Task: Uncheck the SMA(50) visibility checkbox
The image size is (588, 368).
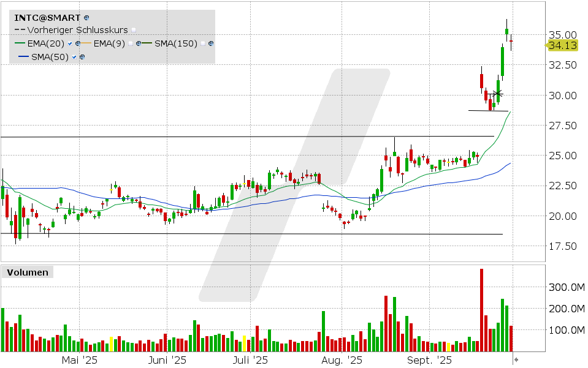Action: [x=74, y=57]
